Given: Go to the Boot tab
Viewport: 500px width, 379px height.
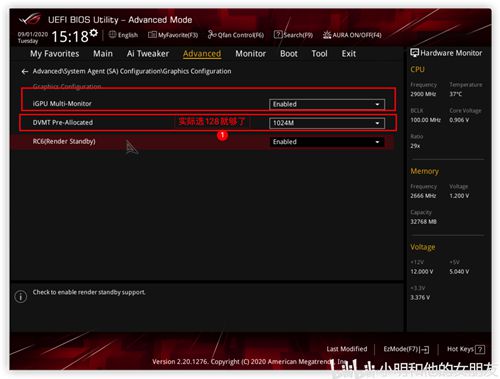Looking at the screenshot, I should pos(289,54).
